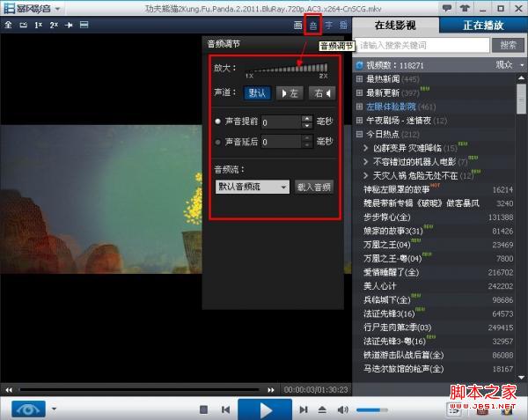
Task: Open 铁道游击队战后篇(全) in the list
Action: point(403,355)
